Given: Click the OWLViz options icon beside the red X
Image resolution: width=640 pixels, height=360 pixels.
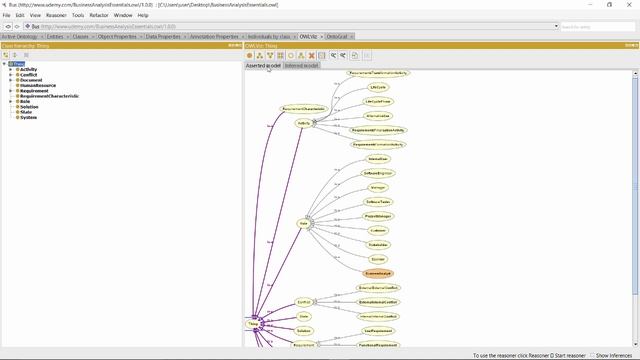Looking at the screenshot, I should coord(322,56).
